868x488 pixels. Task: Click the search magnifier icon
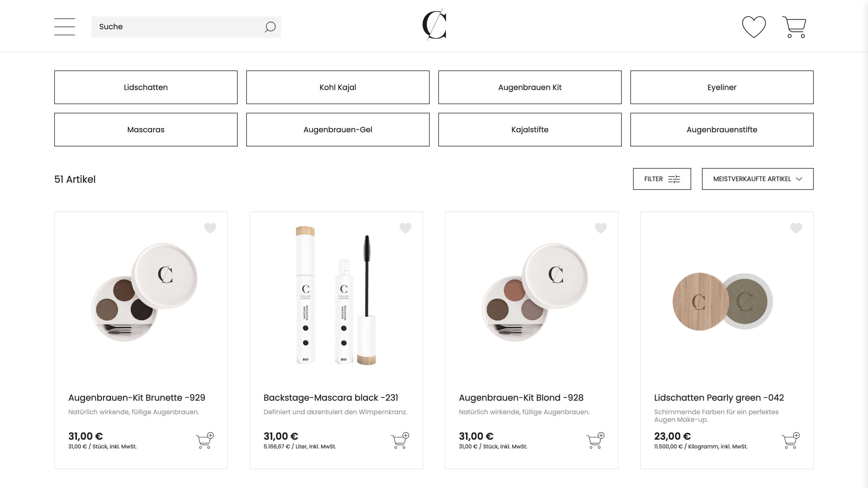[x=270, y=27]
